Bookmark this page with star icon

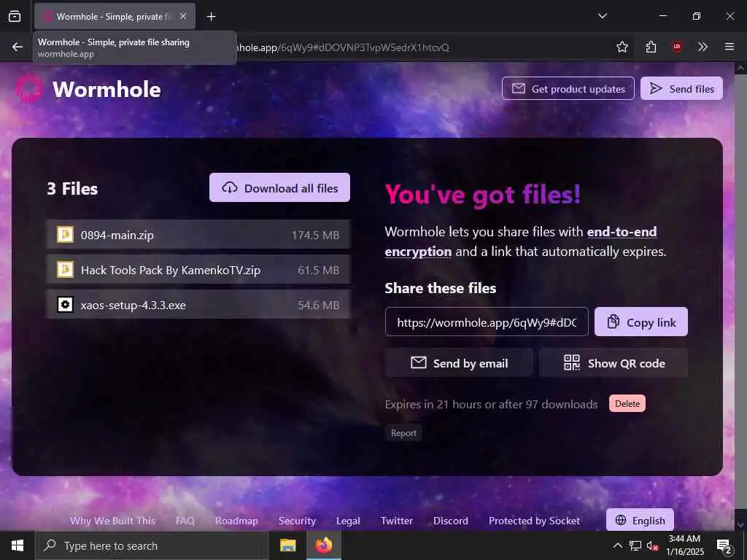[x=622, y=47]
